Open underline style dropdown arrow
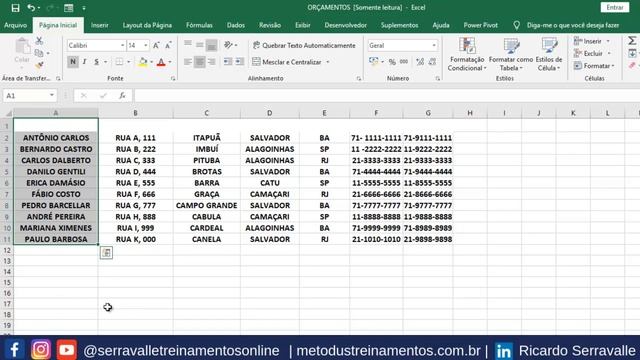640x360 pixels. click(106, 62)
